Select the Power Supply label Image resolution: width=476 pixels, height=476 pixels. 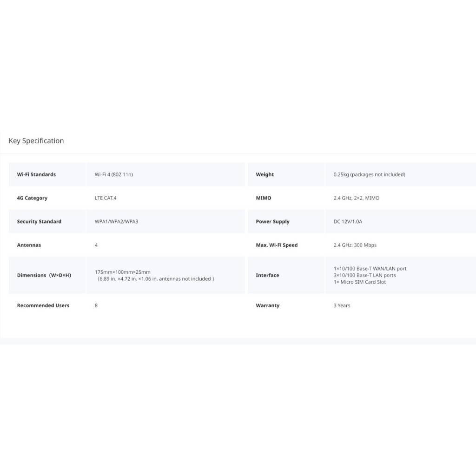272,222
